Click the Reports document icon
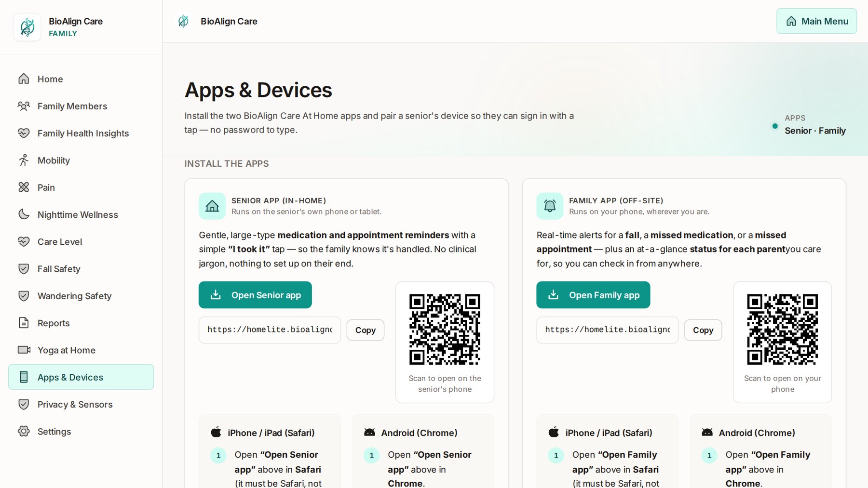 pos(24,323)
